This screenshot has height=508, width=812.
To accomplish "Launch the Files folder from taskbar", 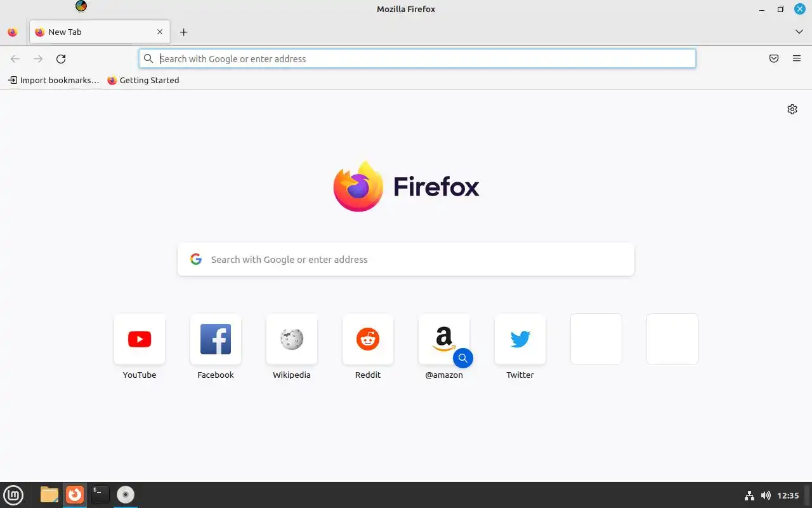I will point(49,495).
